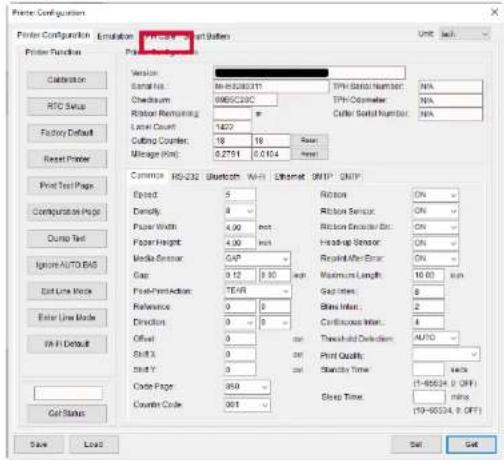Open the Ribbon ON/OFF dropdown
Image resolution: width=504 pixels, height=460 pixels.
click(435, 195)
